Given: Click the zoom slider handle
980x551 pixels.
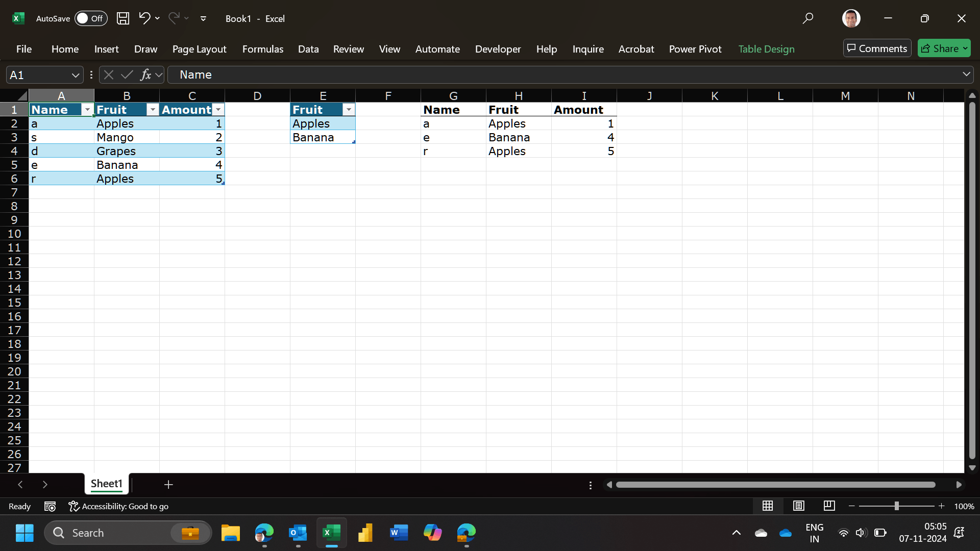Looking at the screenshot, I should pyautogui.click(x=897, y=506).
